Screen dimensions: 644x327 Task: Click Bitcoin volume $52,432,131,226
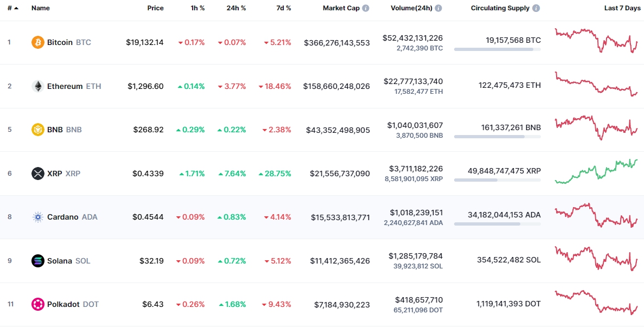click(x=413, y=38)
